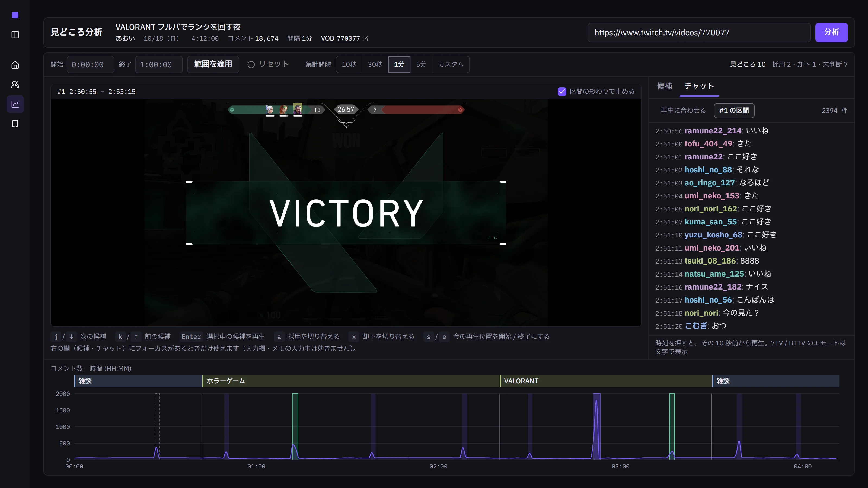868x488 pixels.
Task: Click the 終了 end time field
Action: [x=159, y=64]
